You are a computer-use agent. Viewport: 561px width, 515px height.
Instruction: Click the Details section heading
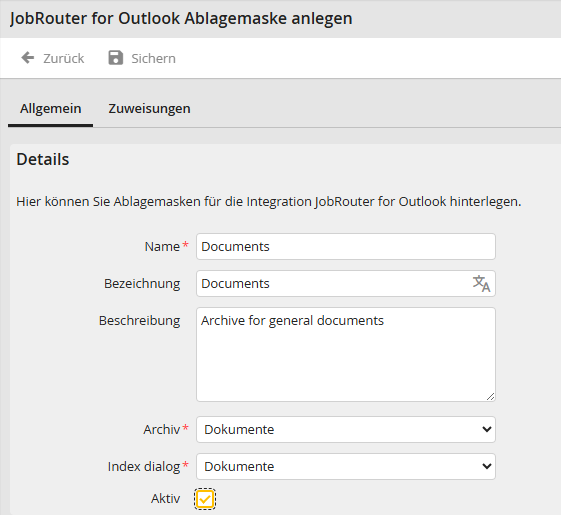43,159
